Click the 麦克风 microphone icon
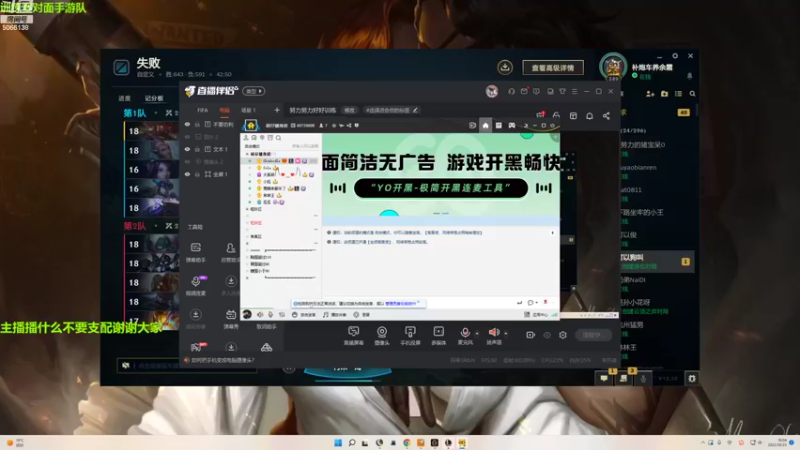Screen dimensions: 800x450 pos(465,333)
